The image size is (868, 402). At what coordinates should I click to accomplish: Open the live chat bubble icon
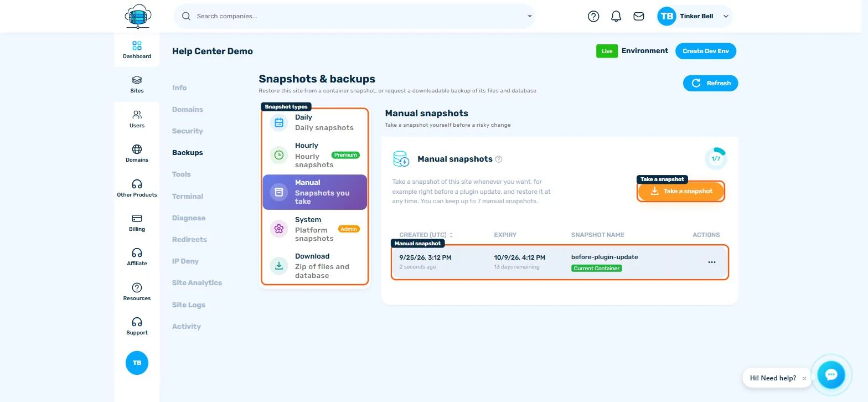click(x=831, y=375)
